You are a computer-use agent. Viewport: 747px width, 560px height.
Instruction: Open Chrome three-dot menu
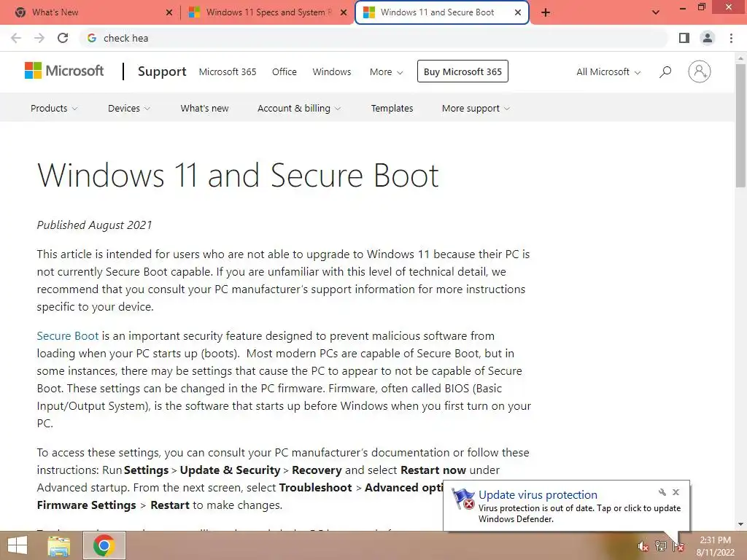(x=731, y=38)
